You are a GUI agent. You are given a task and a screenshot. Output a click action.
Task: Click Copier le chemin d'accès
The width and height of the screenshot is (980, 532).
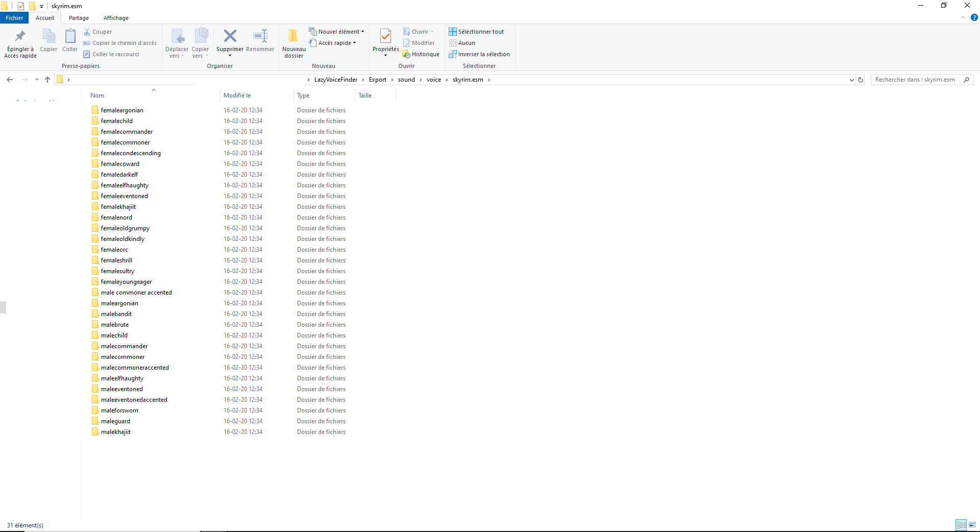(120, 43)
